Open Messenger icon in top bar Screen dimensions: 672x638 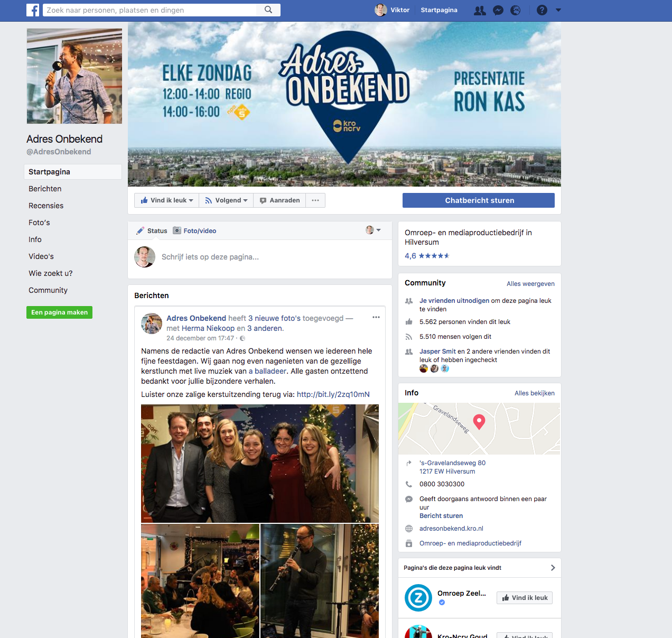498,10
